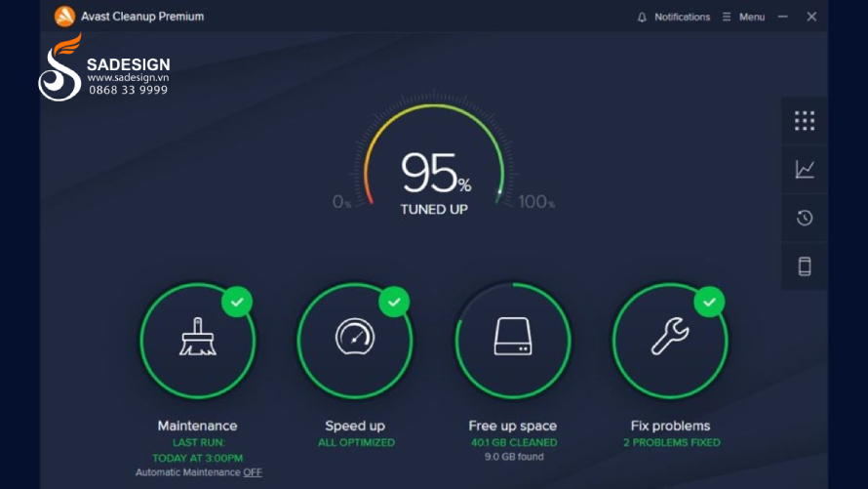868x489 pixels.
Task: Click ALL OPTIMIZED status text
Action: (x=357, y=442)
